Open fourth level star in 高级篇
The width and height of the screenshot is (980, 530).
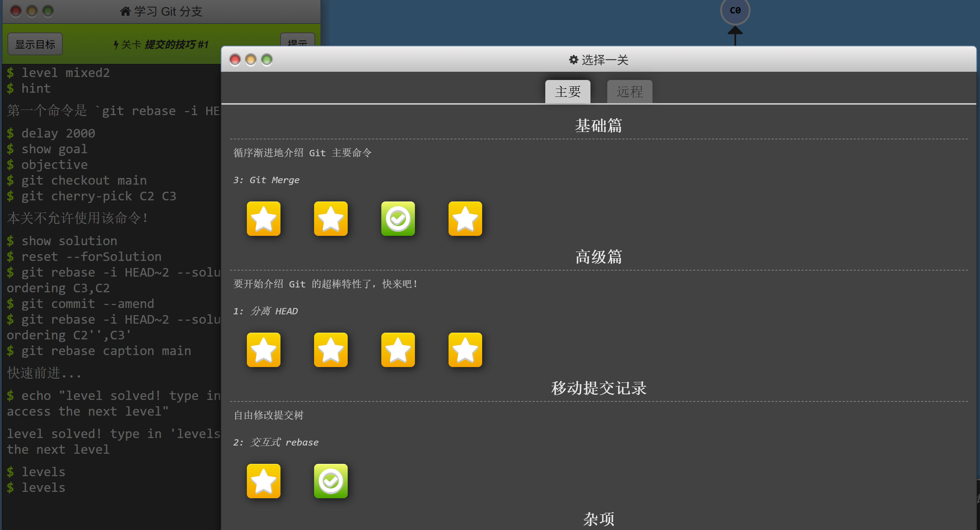[465, 349]
